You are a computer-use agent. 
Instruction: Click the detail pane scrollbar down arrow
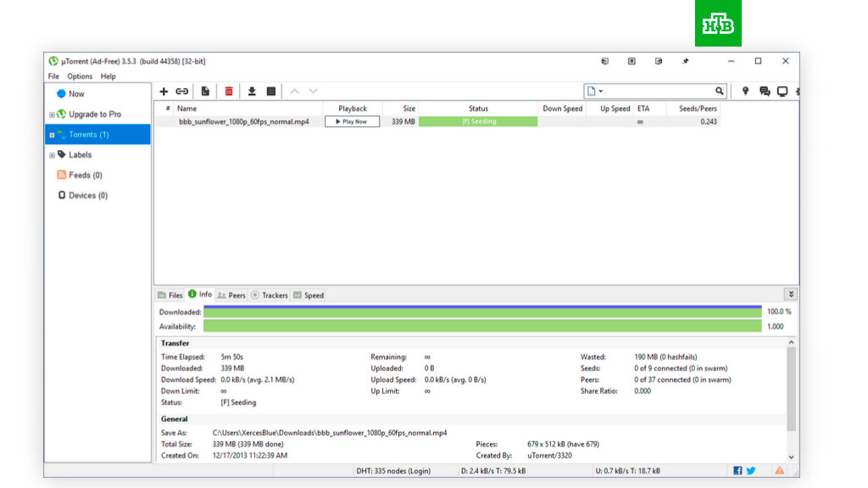point(791,457)
